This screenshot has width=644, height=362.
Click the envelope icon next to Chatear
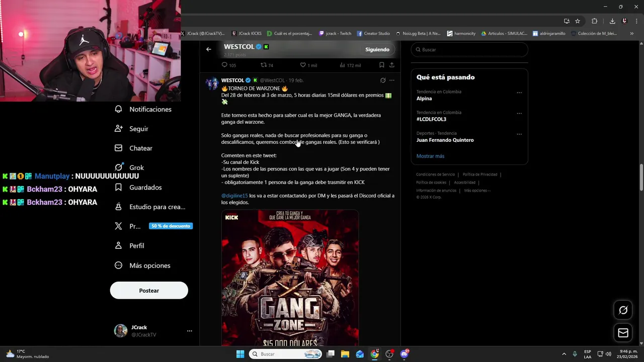pos(119,148)
